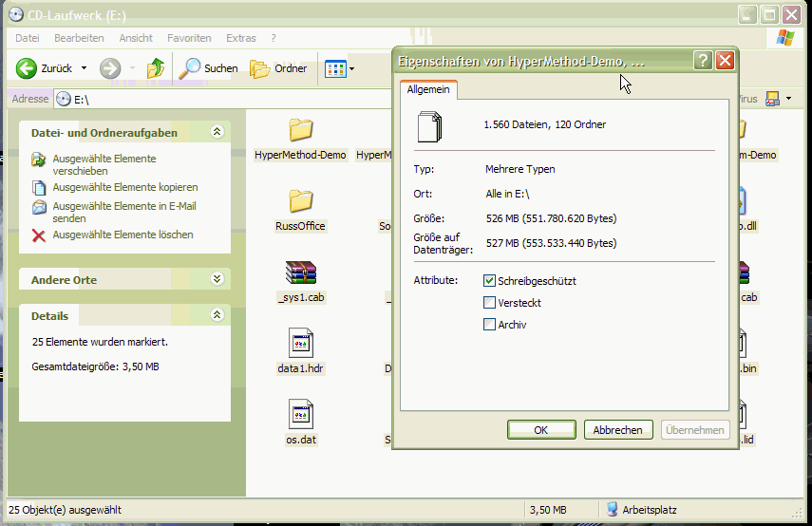Expand the Andere Orte panel
812x526 pixels.
(x=217, y=279)
